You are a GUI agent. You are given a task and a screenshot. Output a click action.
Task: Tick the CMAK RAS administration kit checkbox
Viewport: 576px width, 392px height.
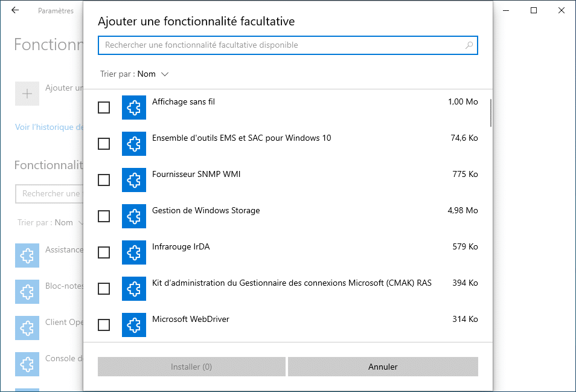tap(104, 289)
